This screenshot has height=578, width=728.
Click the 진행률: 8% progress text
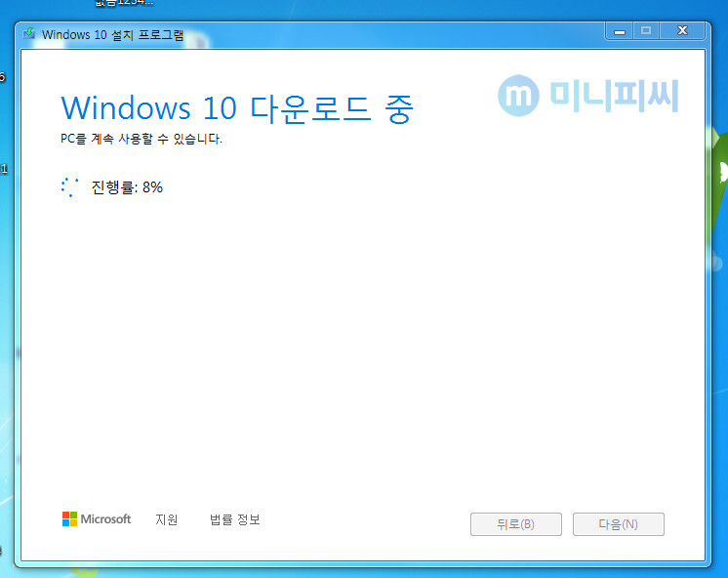point(127,187)
